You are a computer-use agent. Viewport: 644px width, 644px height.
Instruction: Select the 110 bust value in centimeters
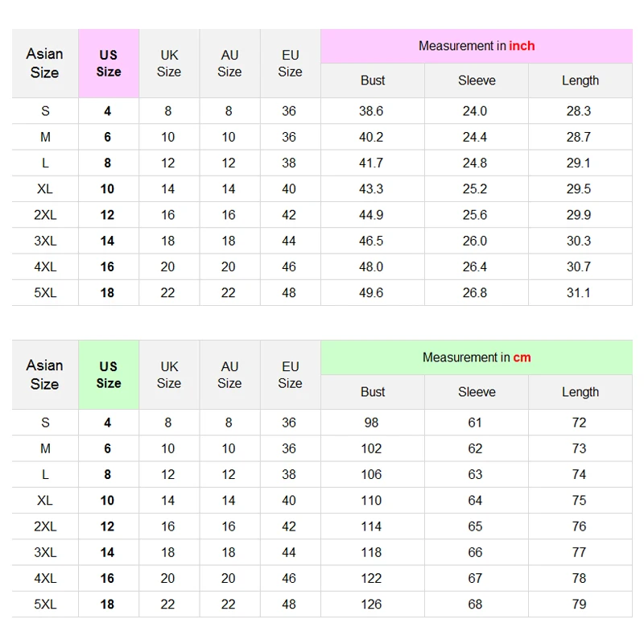371,501
